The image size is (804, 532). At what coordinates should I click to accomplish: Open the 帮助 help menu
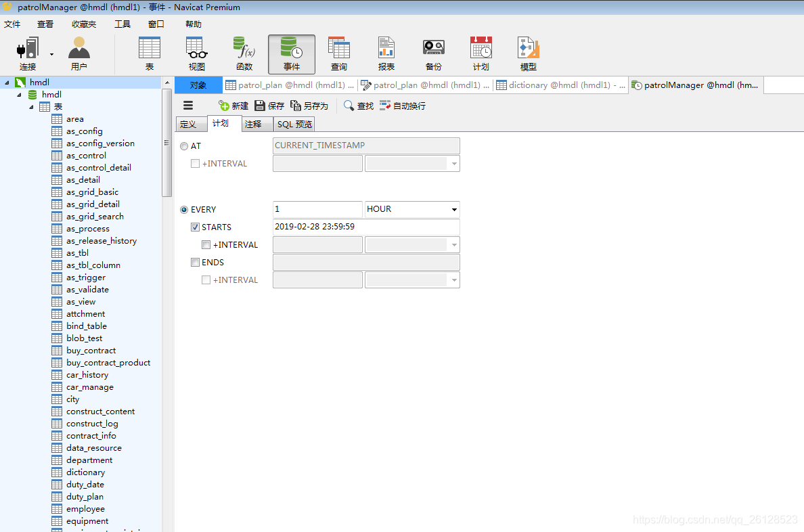194,24
